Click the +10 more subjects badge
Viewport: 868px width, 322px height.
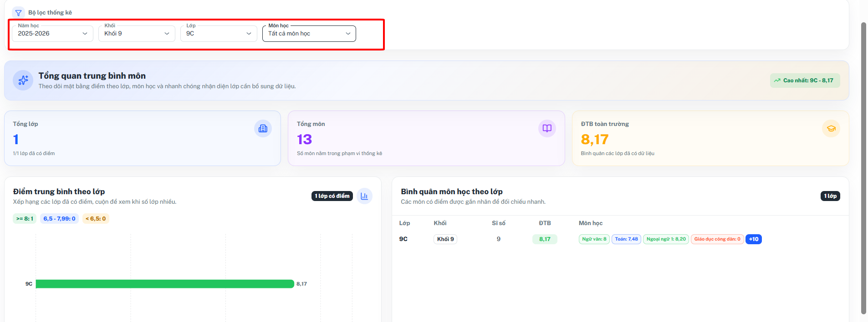click(x=754, y=239)
